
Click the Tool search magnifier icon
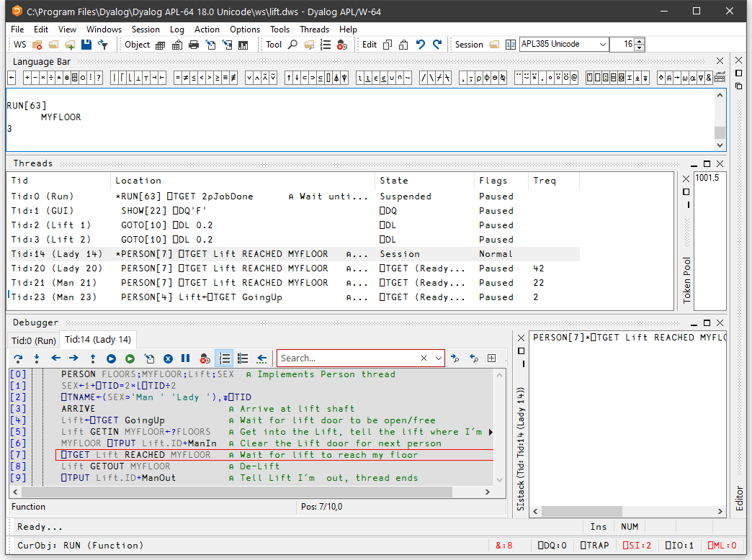(x=292, y=45)
